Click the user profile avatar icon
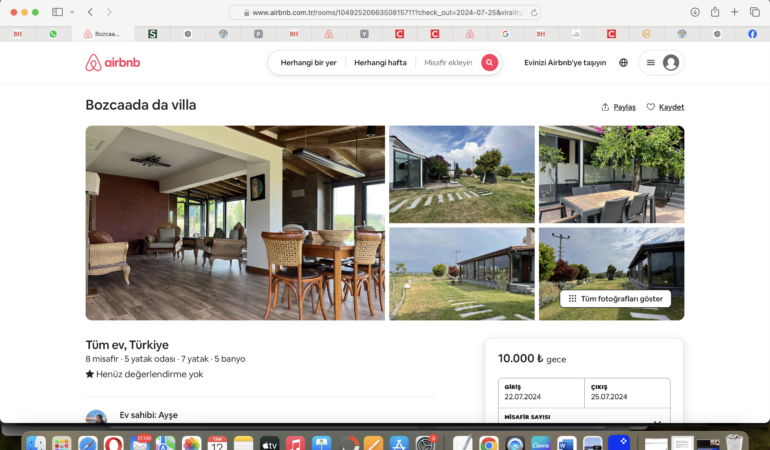Viewport: 770px width, 450px height. (671, 62)
